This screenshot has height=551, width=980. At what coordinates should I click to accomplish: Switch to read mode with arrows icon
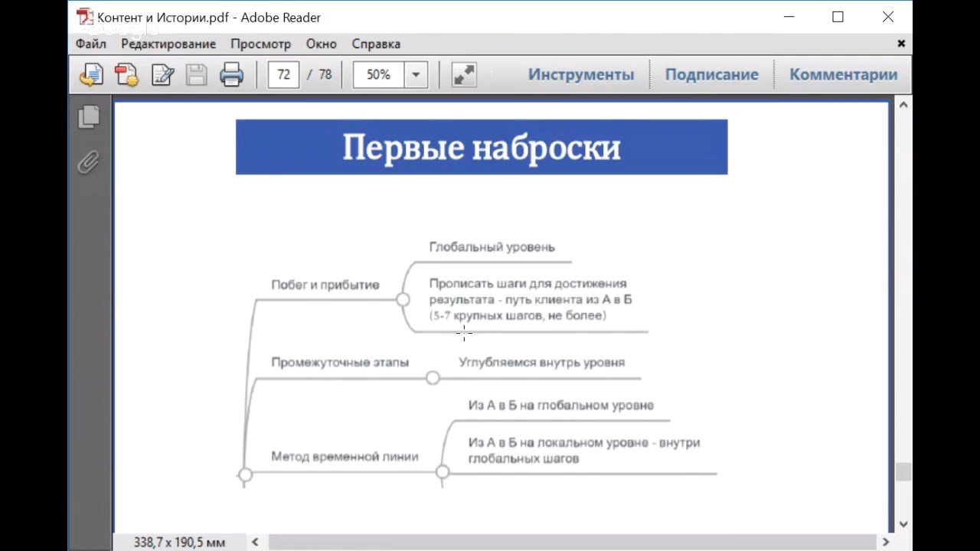464,74
